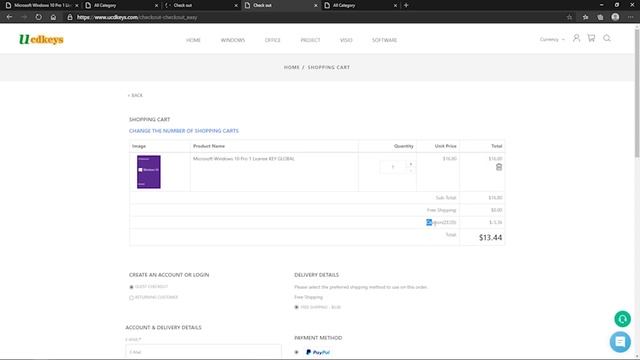
Task: Select Returning Customer radio button
Action: coord(131,298)
